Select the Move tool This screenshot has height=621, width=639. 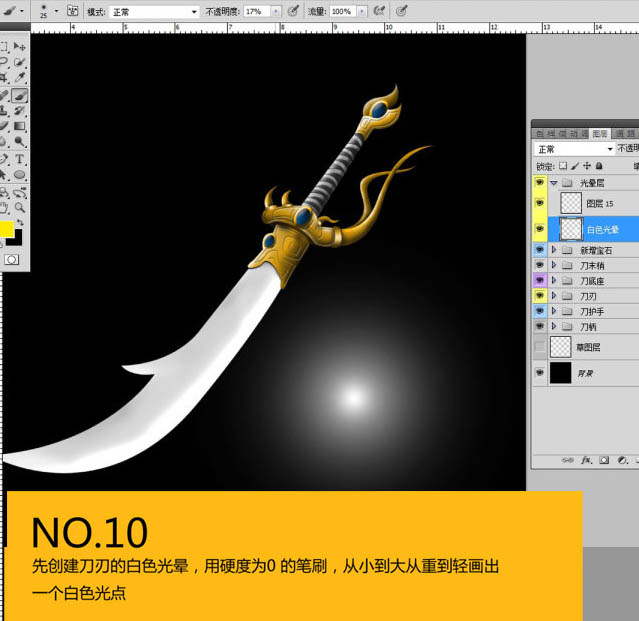coord(19,46)
